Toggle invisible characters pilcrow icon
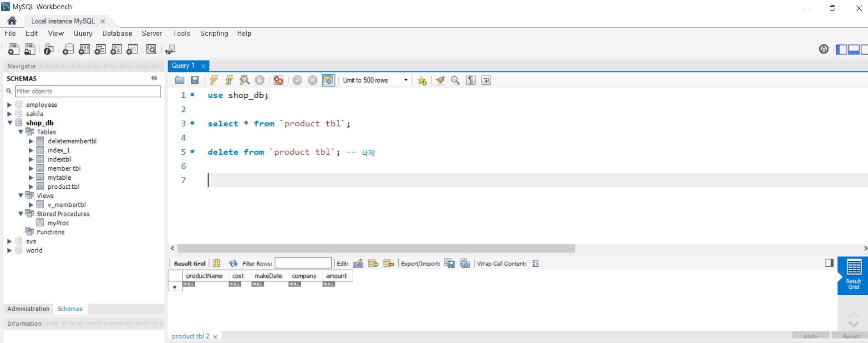This screenshot has height=343, width=868. click(471, 80)
